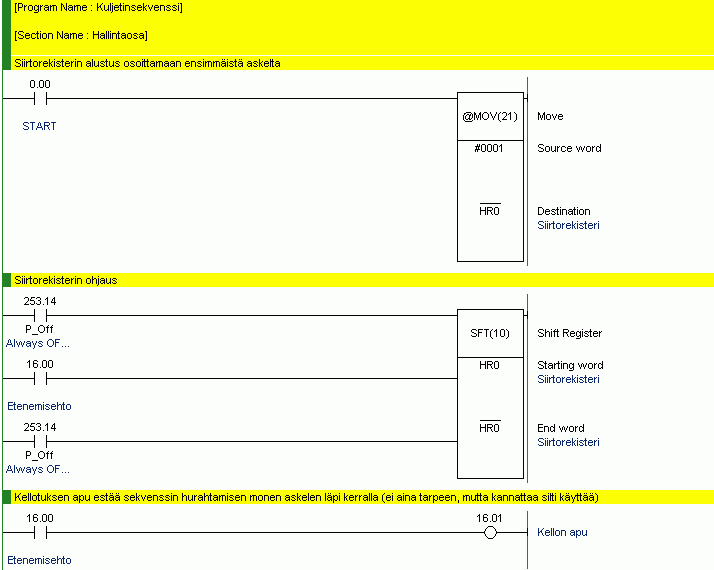
Task: Select the HR0 destination operand in MOV block
Action: (490, 212)
